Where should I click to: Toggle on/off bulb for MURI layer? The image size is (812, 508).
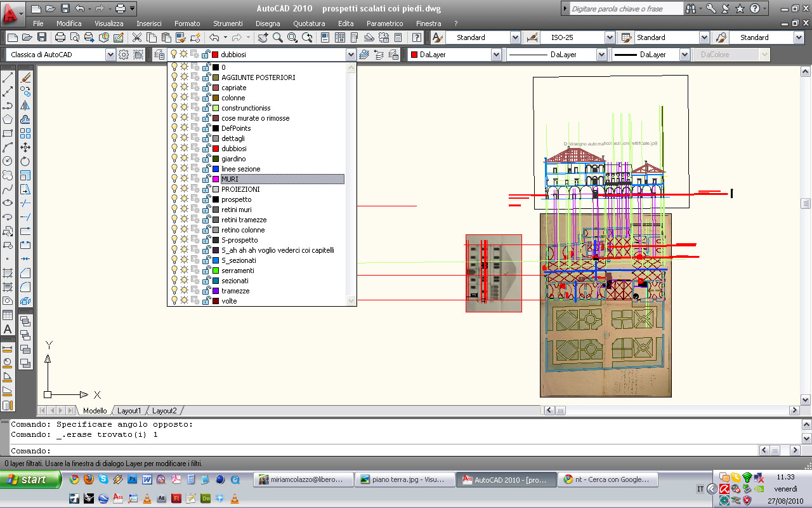[x=174, y=179]
